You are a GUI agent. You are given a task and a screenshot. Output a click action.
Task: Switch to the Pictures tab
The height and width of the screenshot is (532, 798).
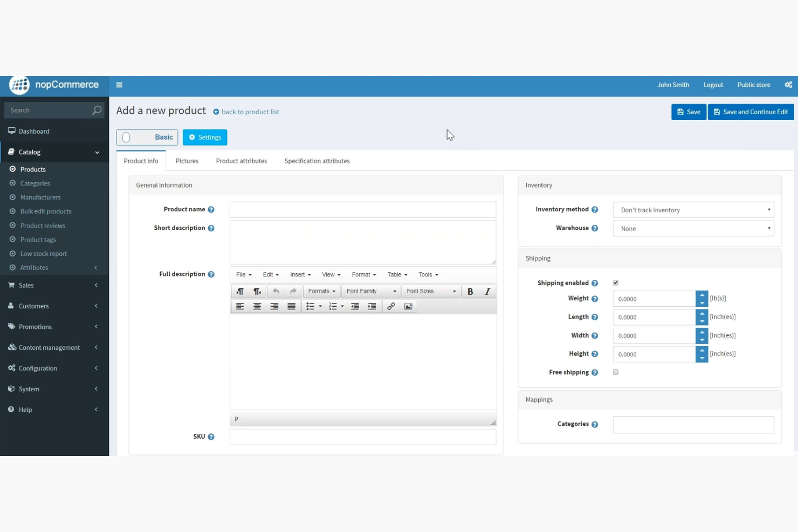tap(187, 161)
